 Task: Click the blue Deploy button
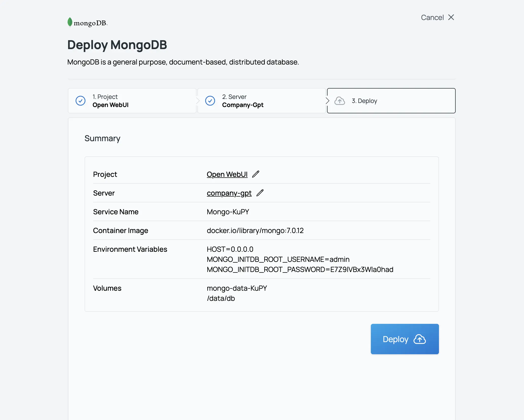405,339
